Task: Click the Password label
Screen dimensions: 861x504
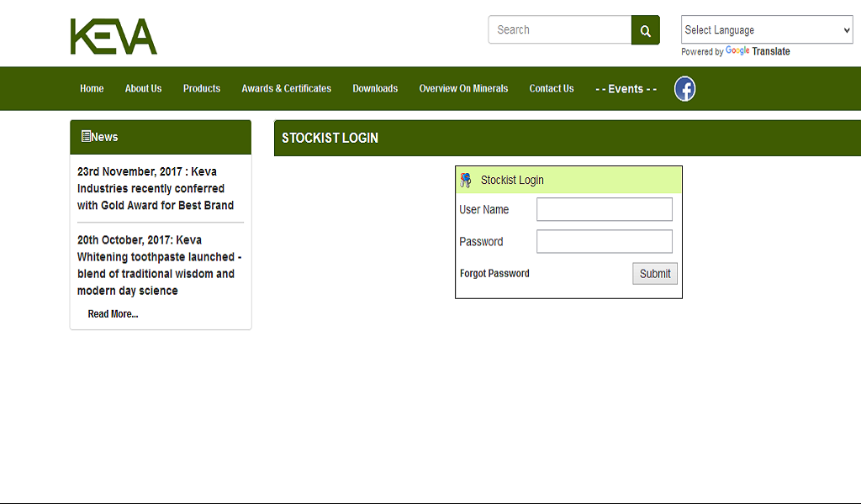Action: 481,242
